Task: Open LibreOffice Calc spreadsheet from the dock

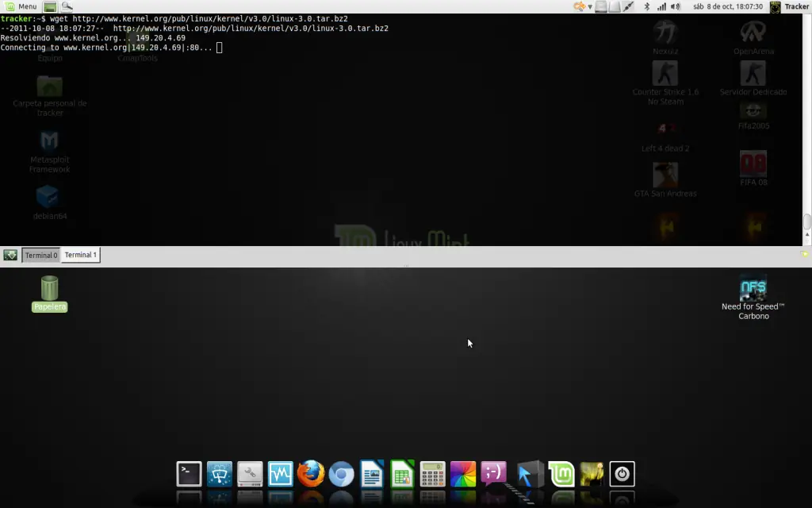Action: click(402, 474)
